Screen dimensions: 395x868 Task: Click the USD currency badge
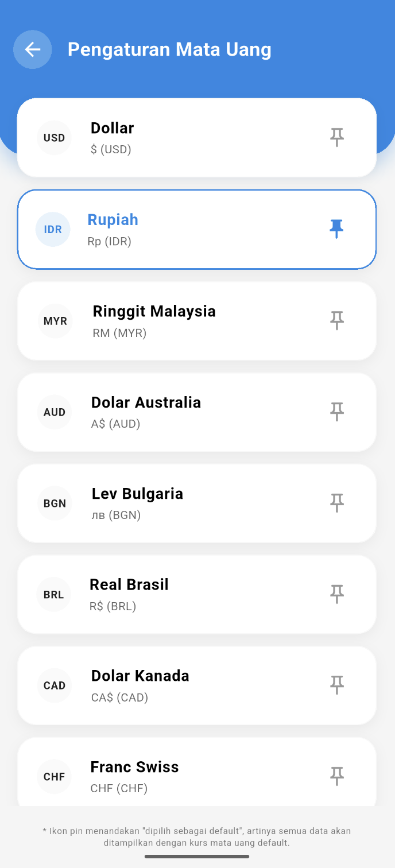(53, 137)
